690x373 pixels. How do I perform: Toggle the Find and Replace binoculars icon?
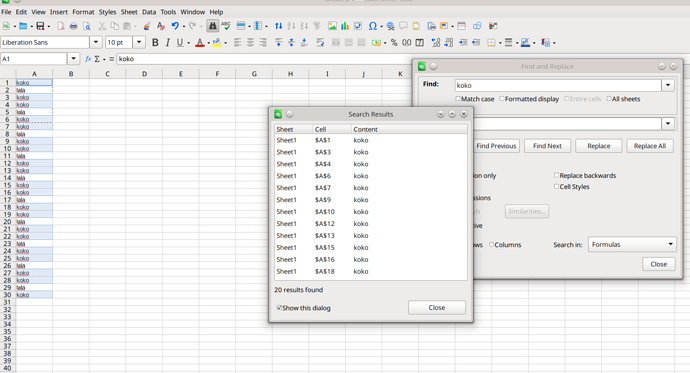tap(213, 26)
